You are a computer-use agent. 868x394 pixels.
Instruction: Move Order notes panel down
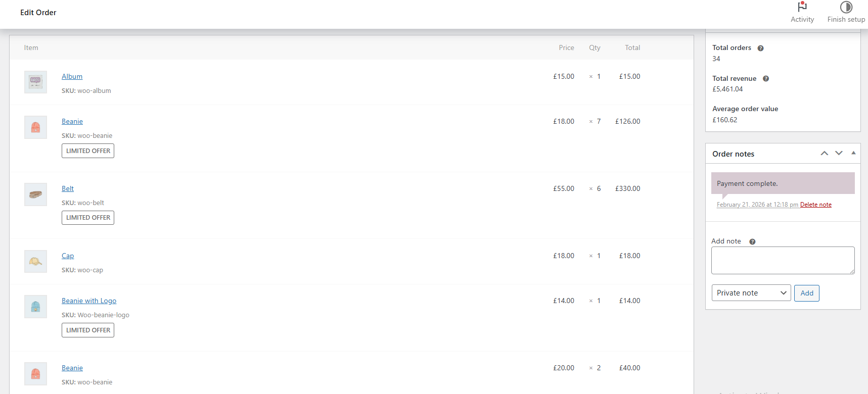click(x=839, y=154)
